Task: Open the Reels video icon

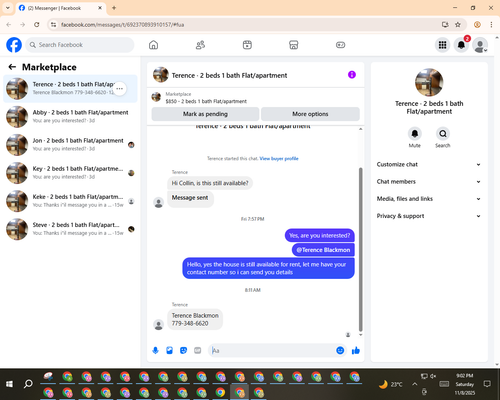Action: [x=247, y=45]
